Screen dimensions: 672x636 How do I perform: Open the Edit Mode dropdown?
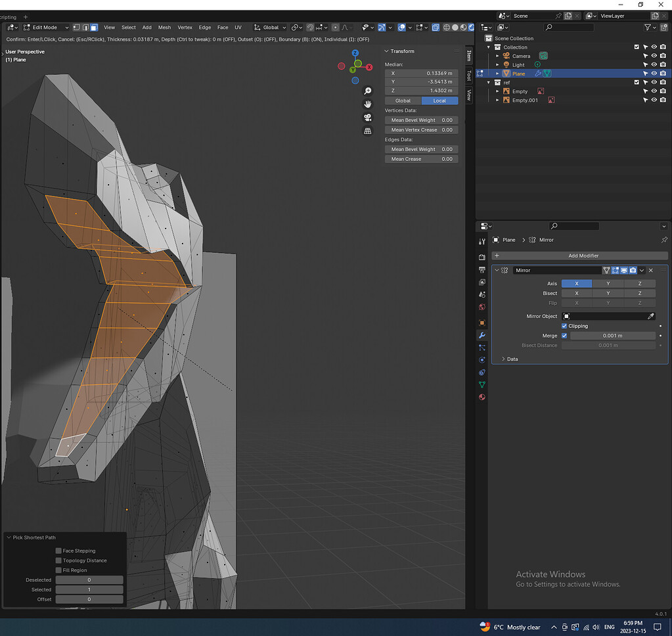(x=45, y=28)
